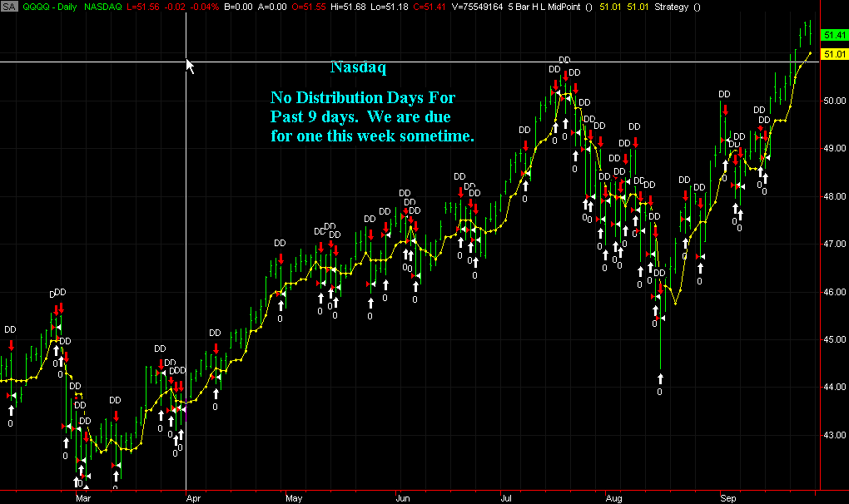The width and height of the screenshot is (849, 504).
Task: Click the L=51.56 last price value
Action: pos(141,7)
